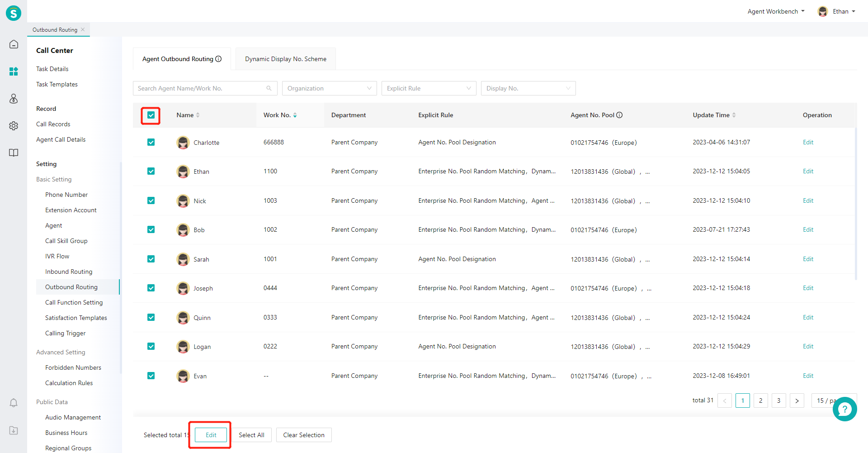
Task: Open Call Skill Group setting
Action: [66, 241]
